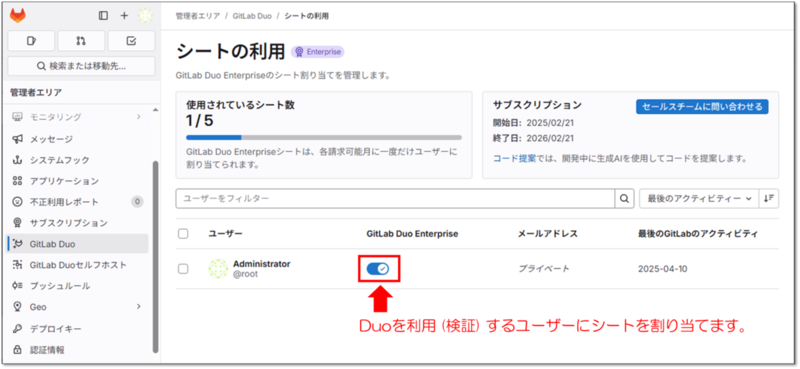This screenshot has width=800, height=369.
Task: Click the Enterprise badge
Action: (317, 52)
